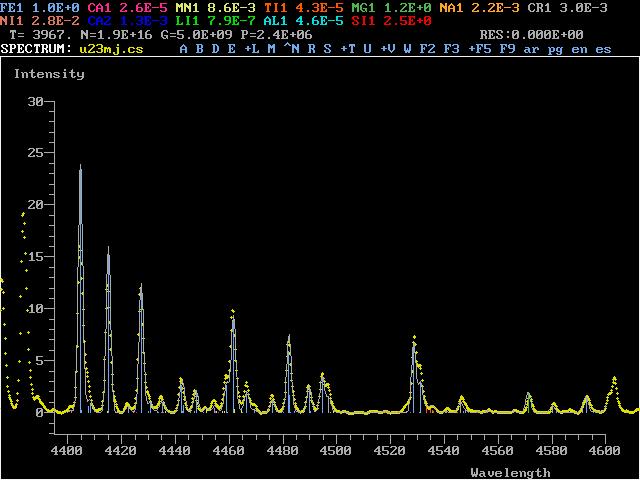This screenshot has width=640, height=480.
Task: Click the 'ar' command
Action: coord(532,50)
